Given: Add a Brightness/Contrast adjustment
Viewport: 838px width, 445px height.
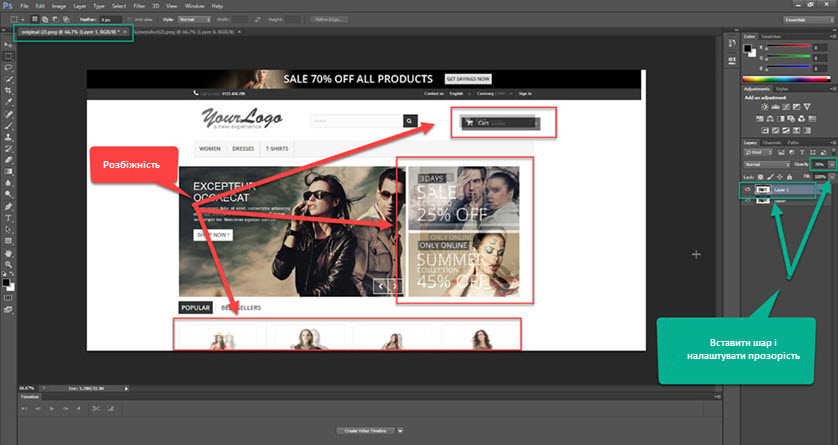Looking at the screenshot, I should pos(765,107).
